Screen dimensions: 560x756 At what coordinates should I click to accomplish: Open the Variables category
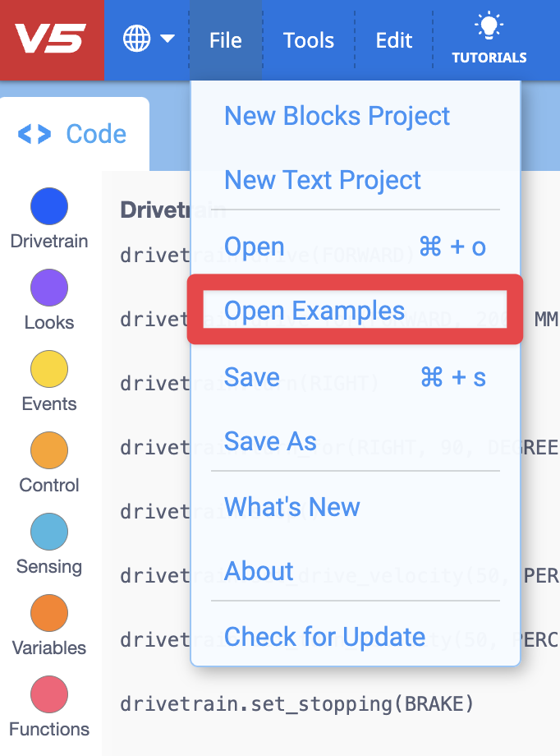pyautogui.click(x=49, y=613)
